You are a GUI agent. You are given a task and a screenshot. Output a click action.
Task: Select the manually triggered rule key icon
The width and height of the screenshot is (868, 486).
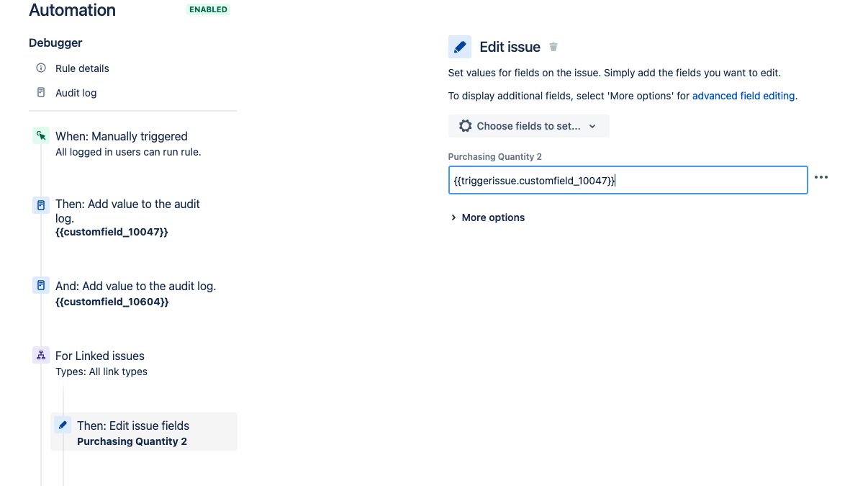40,135
